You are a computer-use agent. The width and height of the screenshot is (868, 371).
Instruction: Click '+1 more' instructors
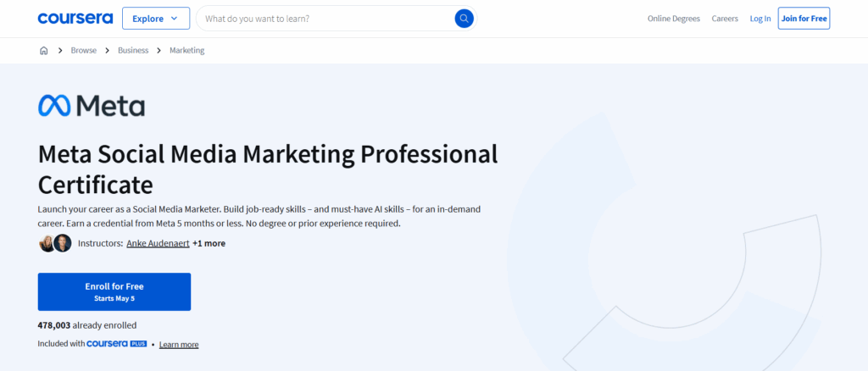(x=209, y=243)
